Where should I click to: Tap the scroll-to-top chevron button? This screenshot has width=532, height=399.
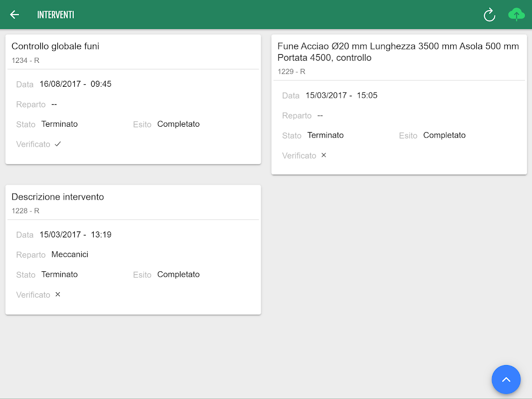[x=506, y=380]
